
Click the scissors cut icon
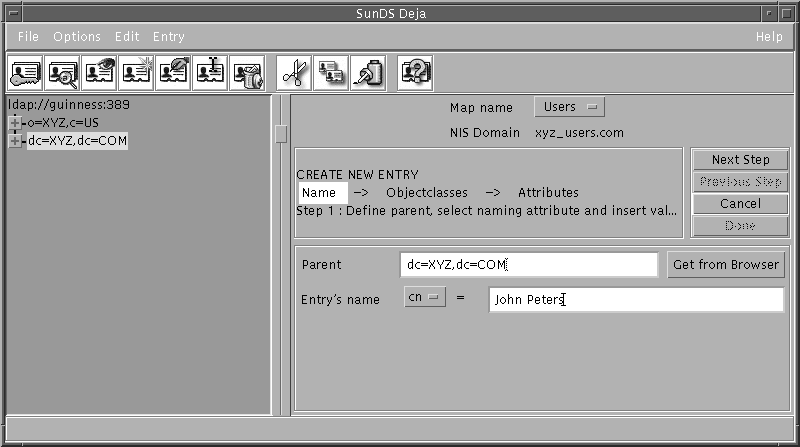point(294,73)
